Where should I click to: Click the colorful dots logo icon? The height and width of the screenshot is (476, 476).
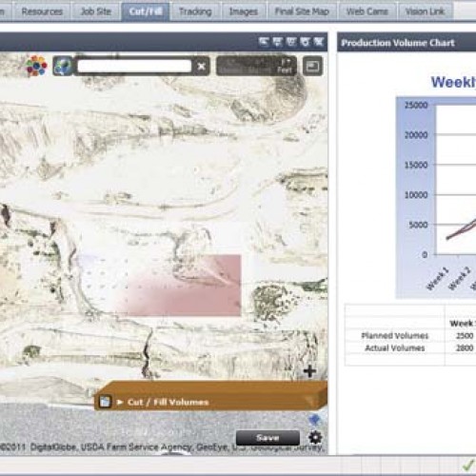[36, 66]
